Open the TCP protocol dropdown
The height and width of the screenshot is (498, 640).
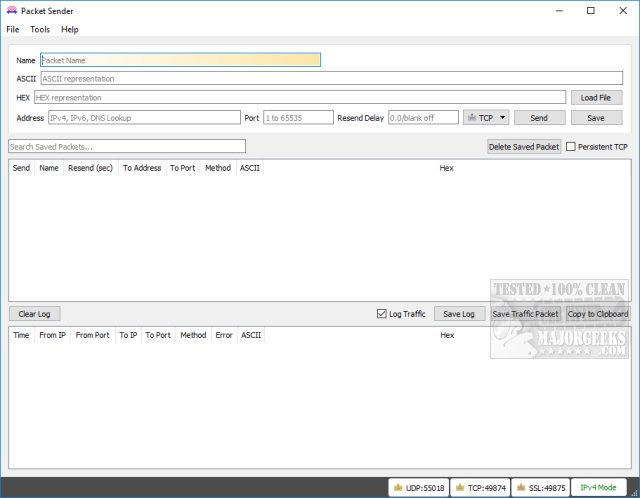tap(487, 118)
